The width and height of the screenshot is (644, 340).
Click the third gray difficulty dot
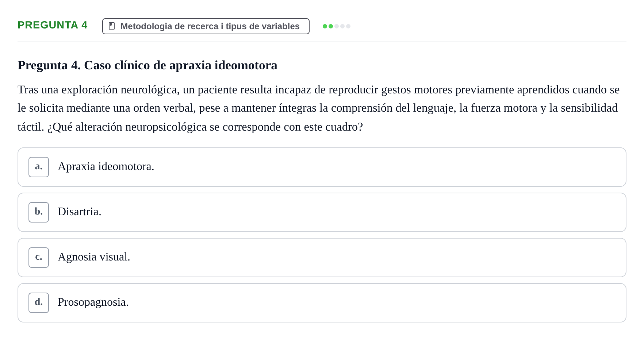click(337, 26)
